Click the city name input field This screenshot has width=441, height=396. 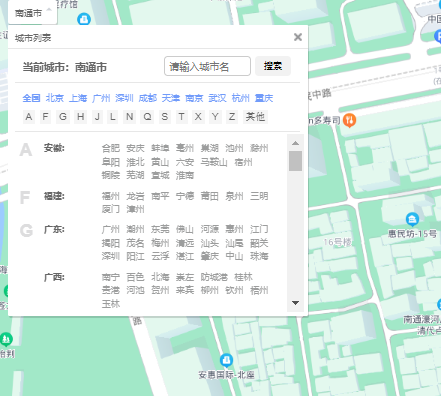(207, 66)
